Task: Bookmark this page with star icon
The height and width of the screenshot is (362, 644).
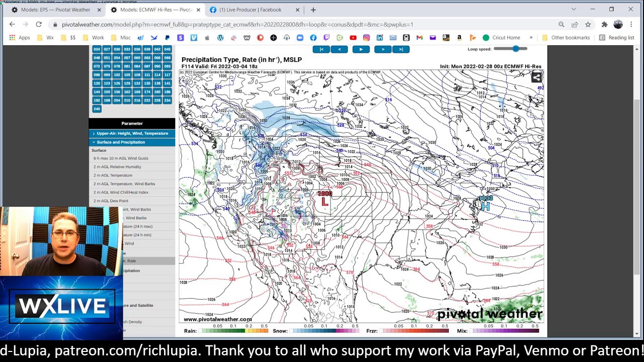Action: tap(588, 24)
